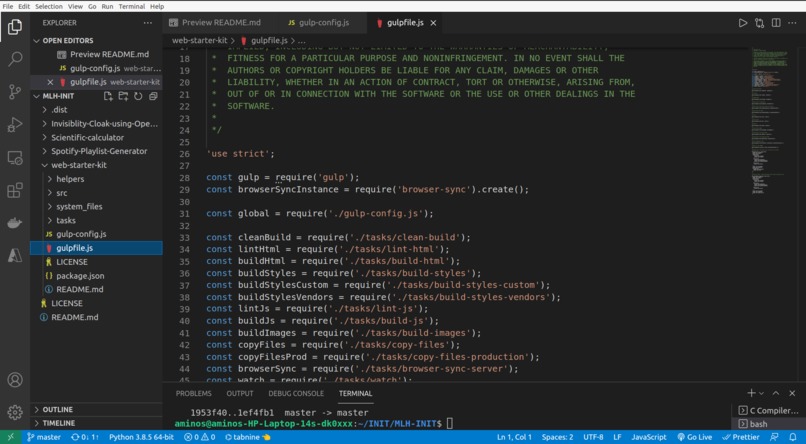
Task: Close the terminal panel
Action: point(792,393)
